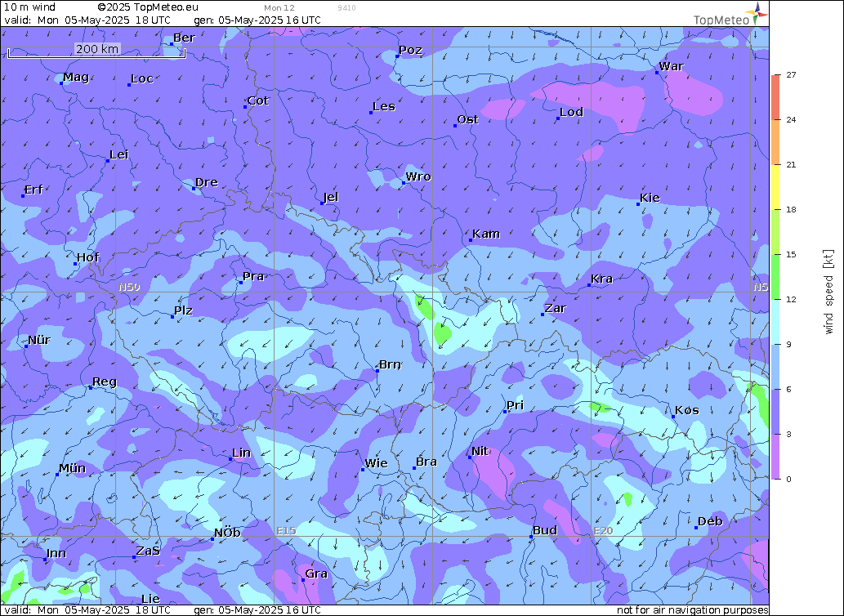Click the "Cot" city label
The height and width of the screenshot is (616, 844).
pyautogui.click(x=258, y=100)
